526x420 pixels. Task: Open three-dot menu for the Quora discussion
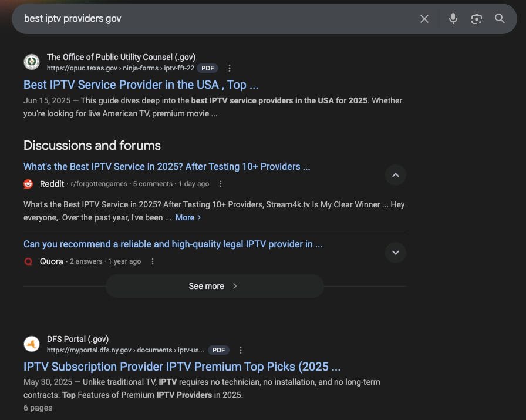153,261
